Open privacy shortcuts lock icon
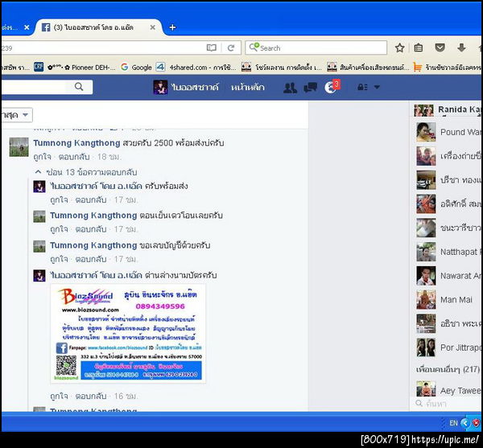Viewport: 483px width, 448px height. click(x=362, y=88)
